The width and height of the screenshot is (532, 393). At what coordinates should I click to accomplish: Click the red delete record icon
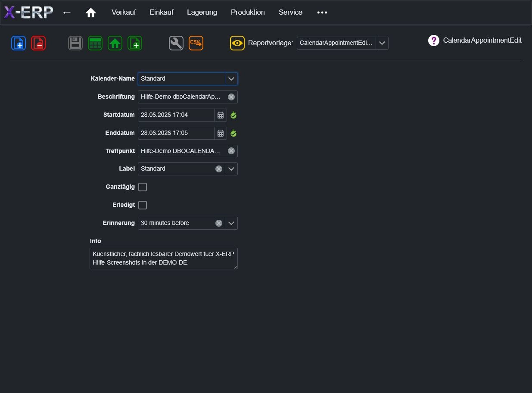(x=38, y=43)
